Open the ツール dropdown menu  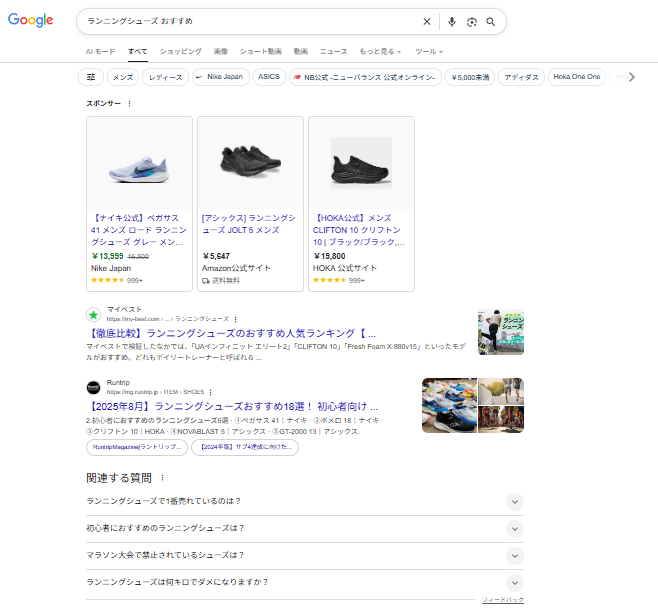429,50
